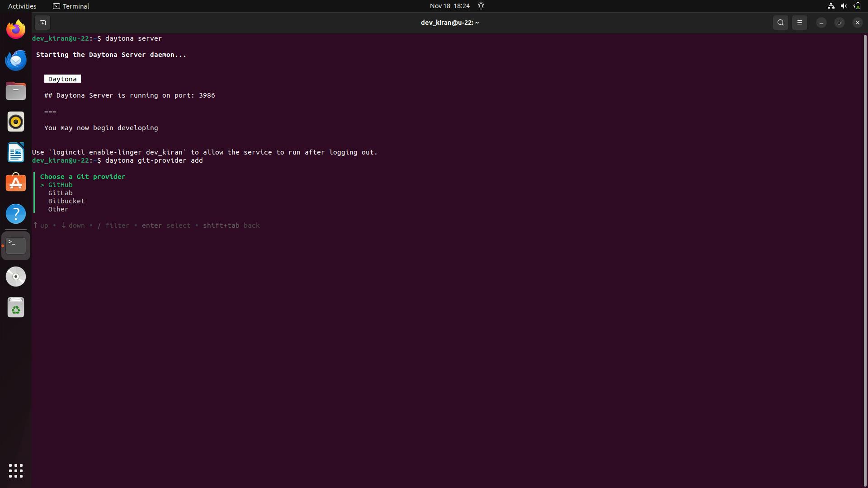This screenshot has height=488, width=868.
Task: Click the loginctl enable-linger hint line
Action: click(205, 152)
